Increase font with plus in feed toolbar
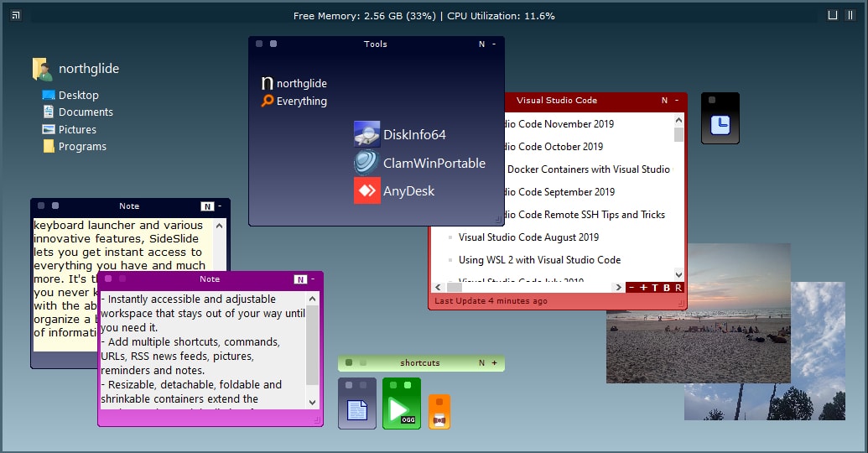Viewport: 868px width, 453px height. point(643,288)
